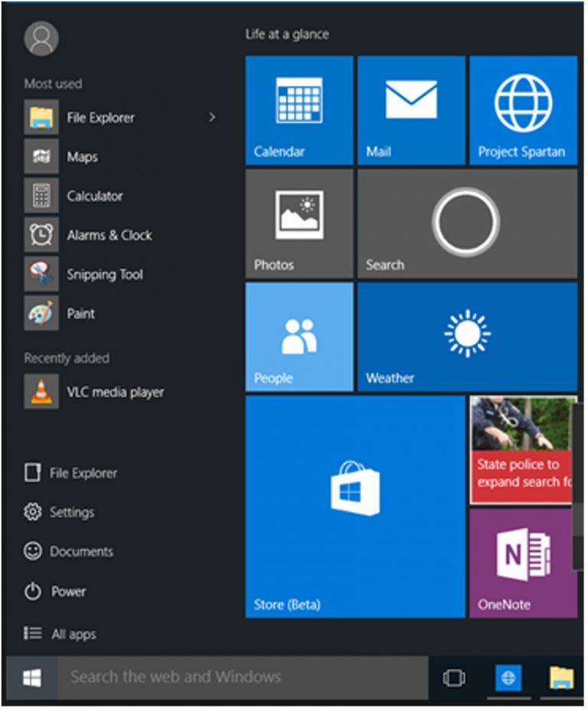
Task: Launch Project Spartan browser tile
Action: click(524, 110)
